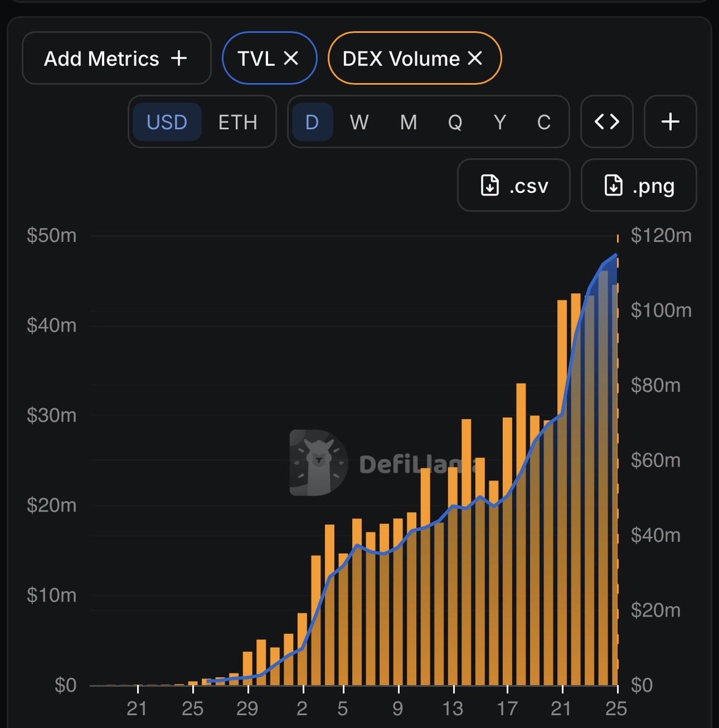
Task: Click the $20m left axis label
Action: 52,505
